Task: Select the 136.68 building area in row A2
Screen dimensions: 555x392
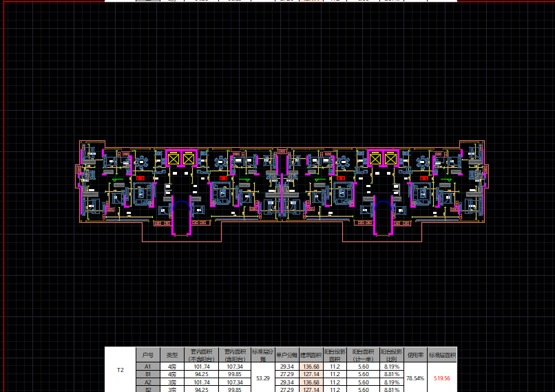Action: point(311,382)
